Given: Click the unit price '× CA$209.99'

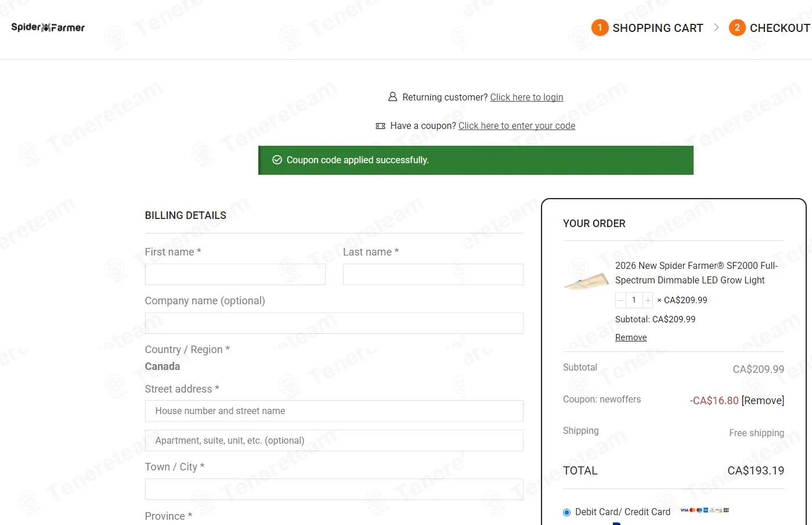Looking at the screenshot, I should [682, 300].
